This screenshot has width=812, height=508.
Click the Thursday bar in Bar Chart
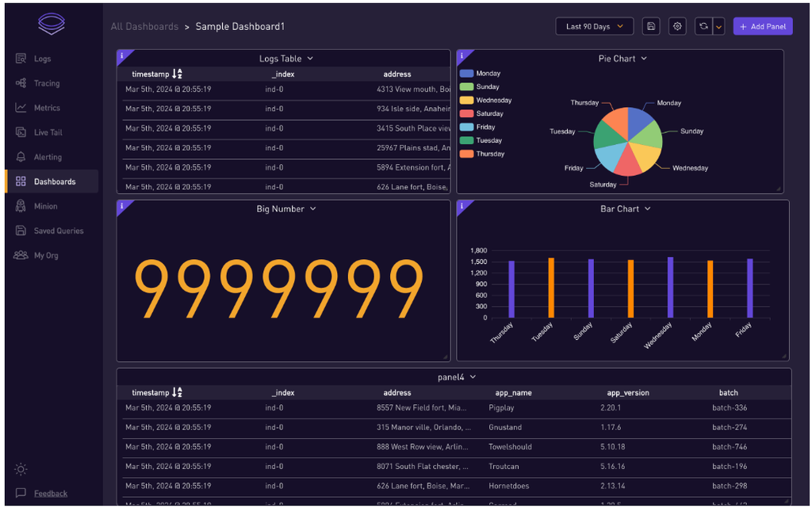511,289
